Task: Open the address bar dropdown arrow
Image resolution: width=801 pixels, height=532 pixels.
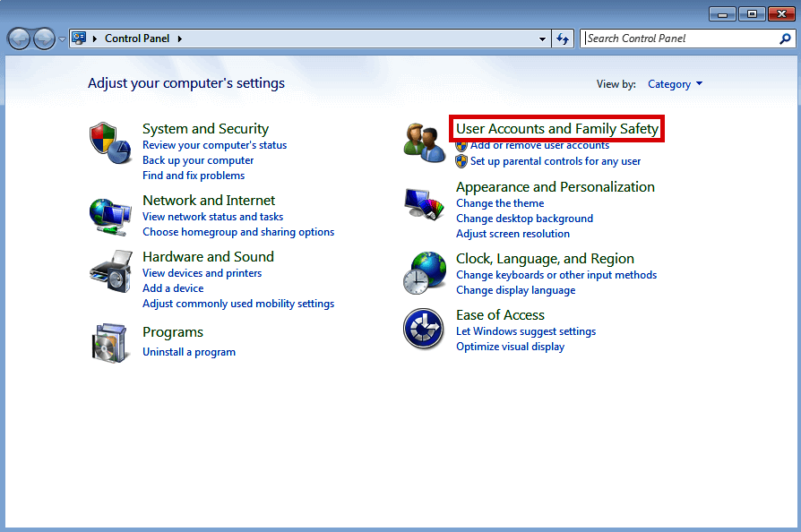Action: 541,38
